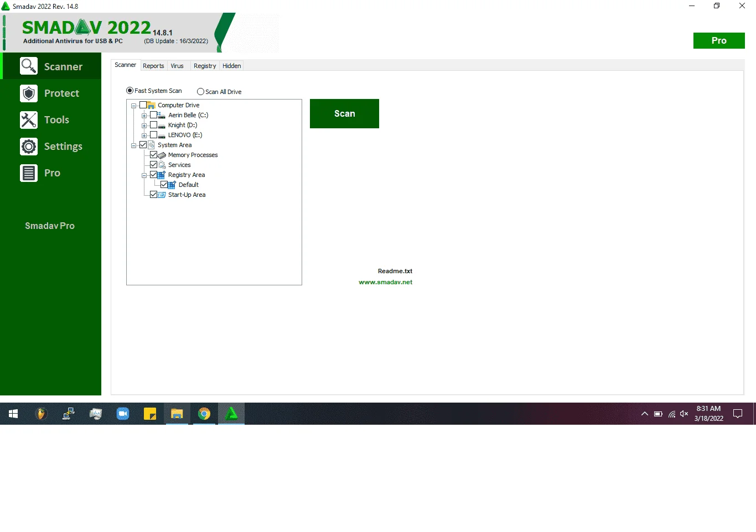
Task: Open the Readme.txt link
Action: [x=395, y=271]
